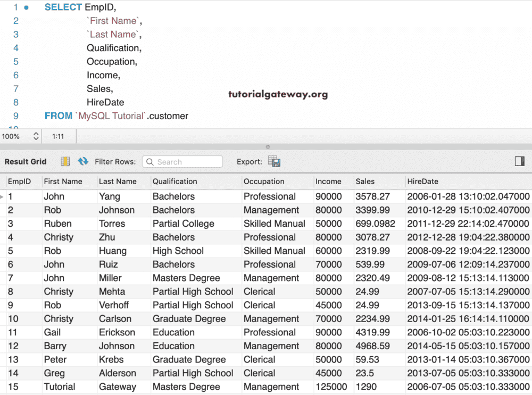This screenshot has height=395, width=532.
Task: Select the cell 'Partial College'
Action: coord(183,224)
